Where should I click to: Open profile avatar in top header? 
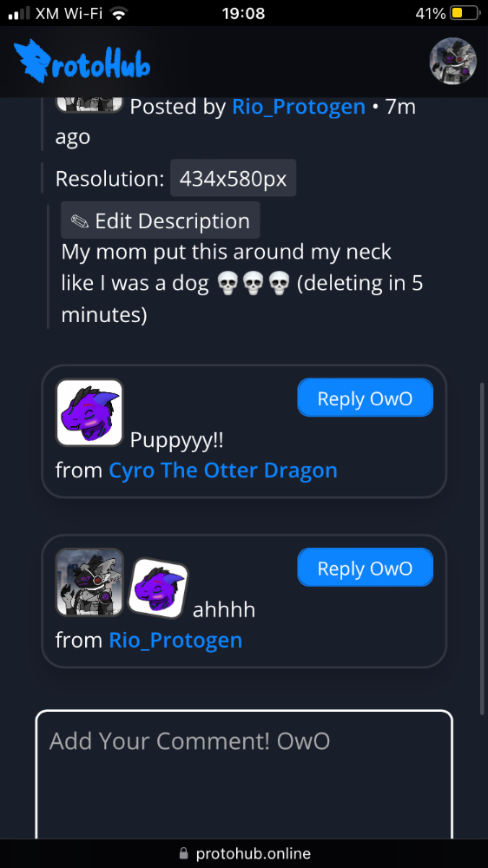click(x=453, y=61)
